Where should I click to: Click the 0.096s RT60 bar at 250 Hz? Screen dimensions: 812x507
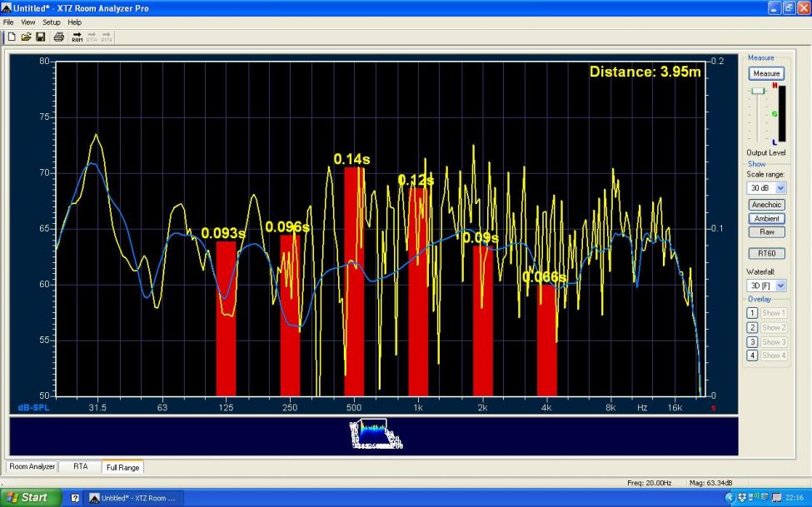290,316
